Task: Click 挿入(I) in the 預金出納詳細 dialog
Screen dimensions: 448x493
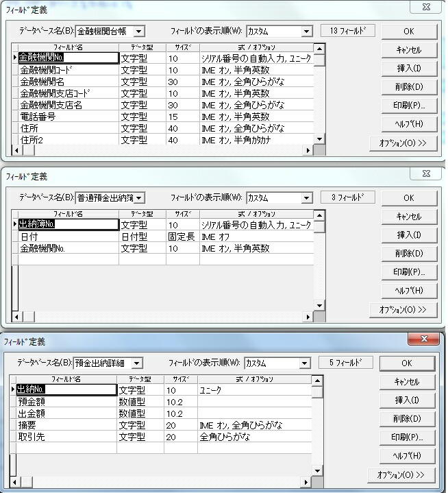Action: (407, 400)
